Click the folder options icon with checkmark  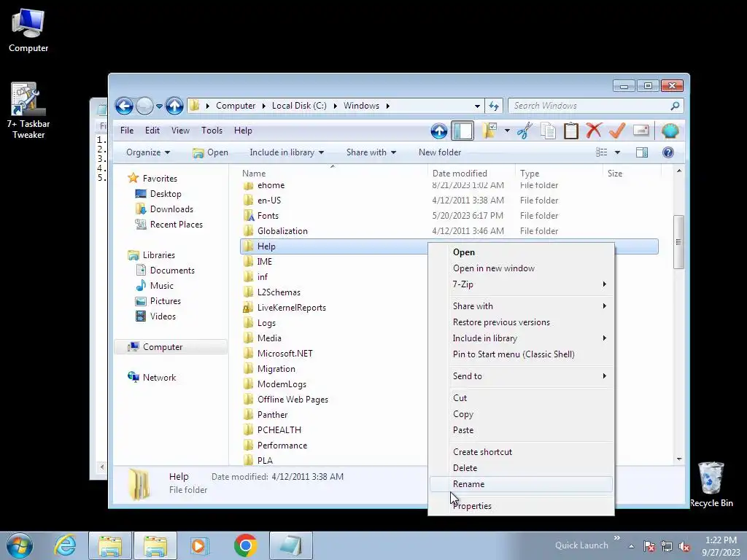pos(489,130)
